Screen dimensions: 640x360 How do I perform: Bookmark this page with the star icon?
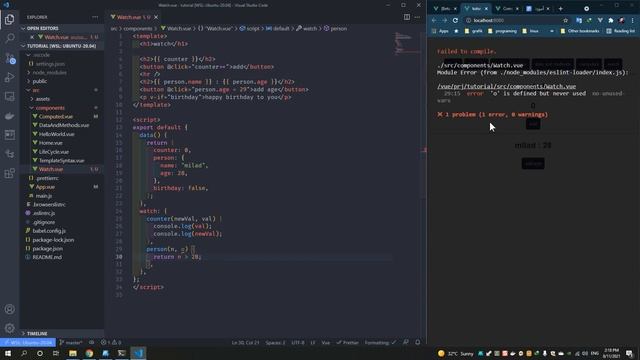(x=565, y=20)
